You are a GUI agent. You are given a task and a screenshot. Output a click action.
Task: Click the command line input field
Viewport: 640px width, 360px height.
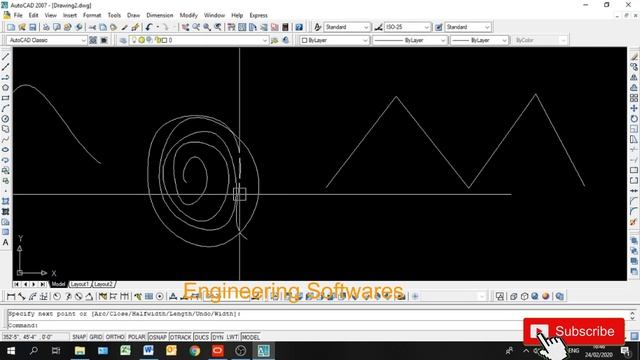[318, 325]
